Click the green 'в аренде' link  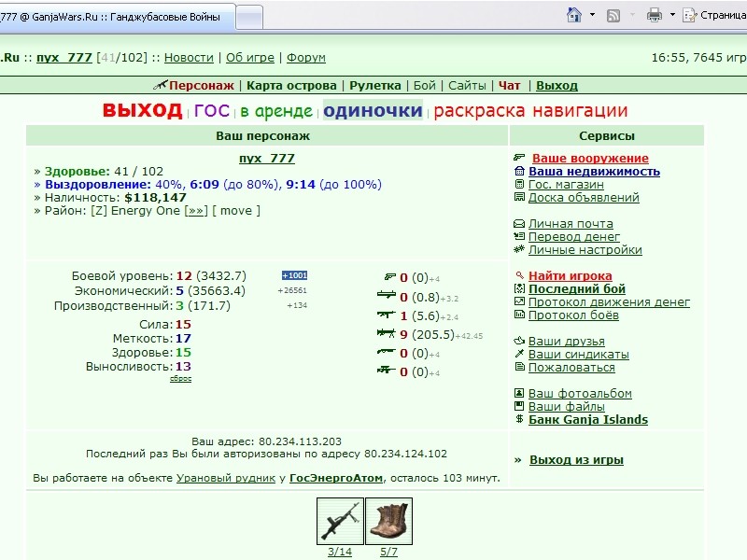[x=276, y=111]
